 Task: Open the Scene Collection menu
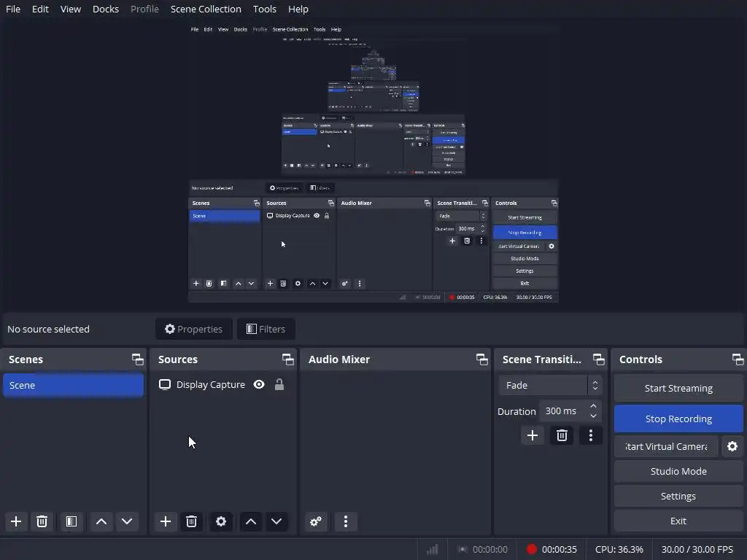click(206, 9)
